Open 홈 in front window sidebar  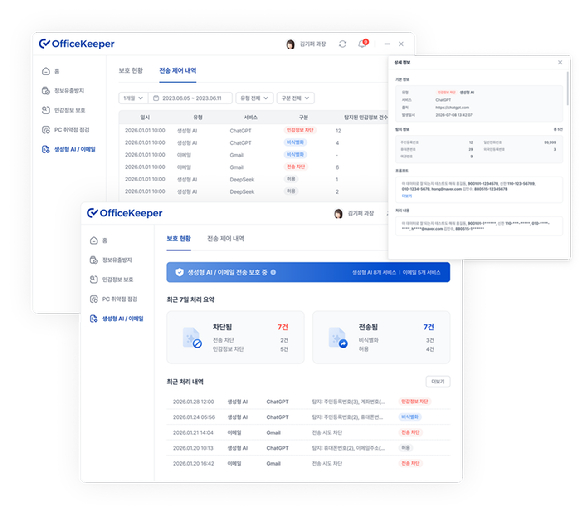(x=99, y=240)
